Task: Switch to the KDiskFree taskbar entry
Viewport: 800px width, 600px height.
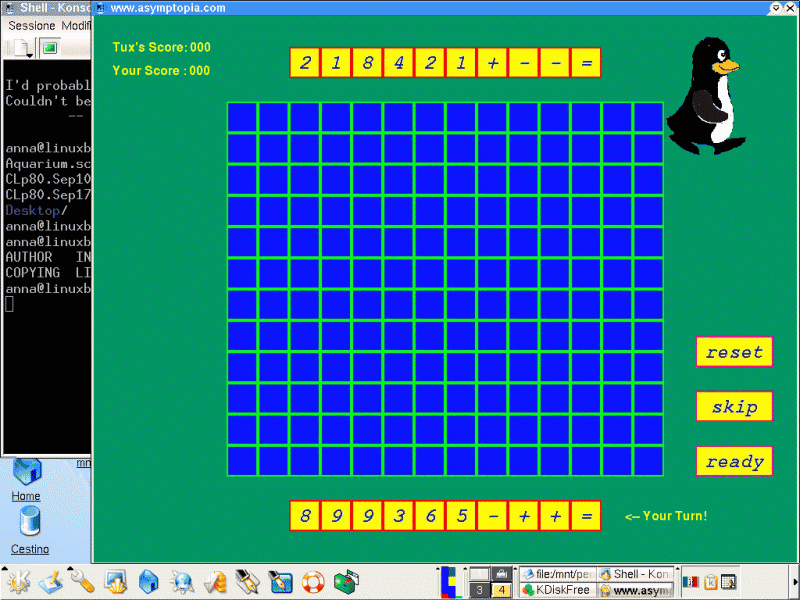Action: [x=558, y=590]
